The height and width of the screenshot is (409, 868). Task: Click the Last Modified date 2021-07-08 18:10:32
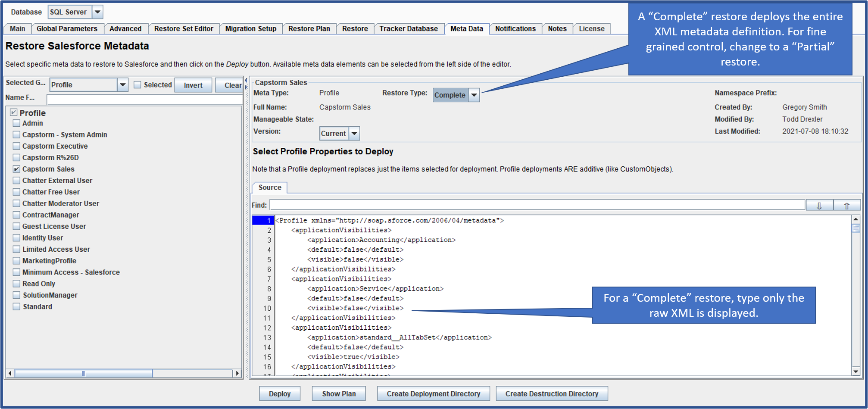(815, 131)
